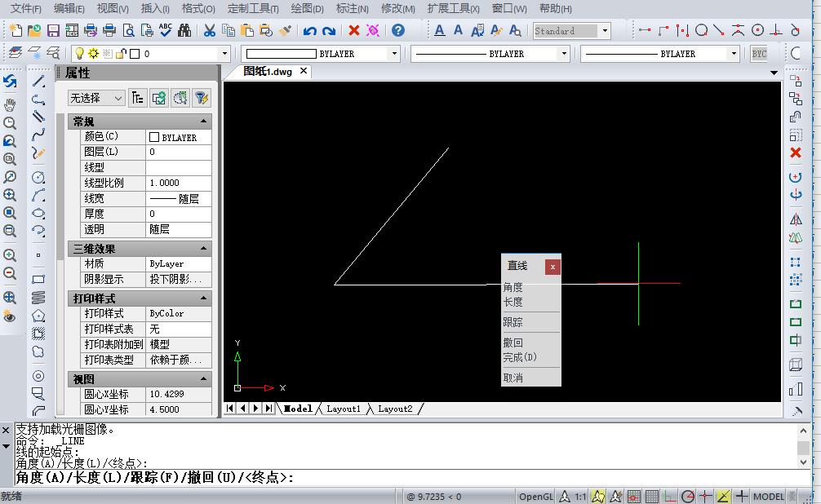Click the Layer manager icon
821x504 pixels.
[16, 53]
